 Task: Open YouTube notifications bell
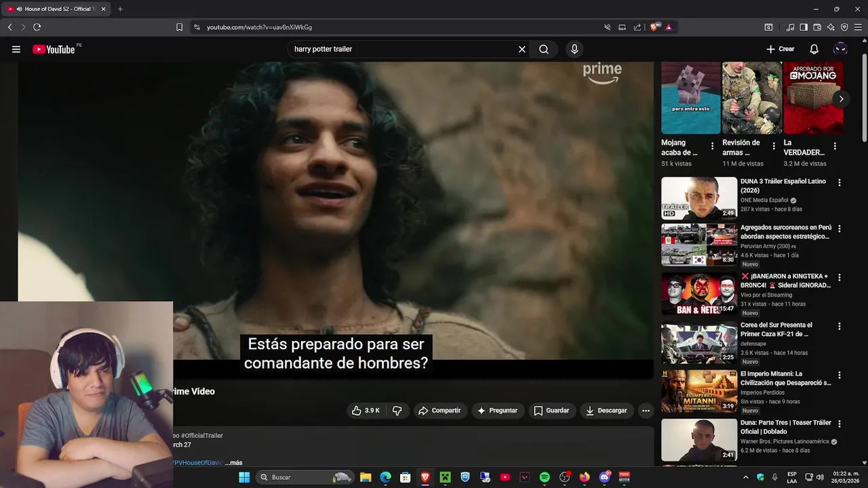[x=814, y=49]
